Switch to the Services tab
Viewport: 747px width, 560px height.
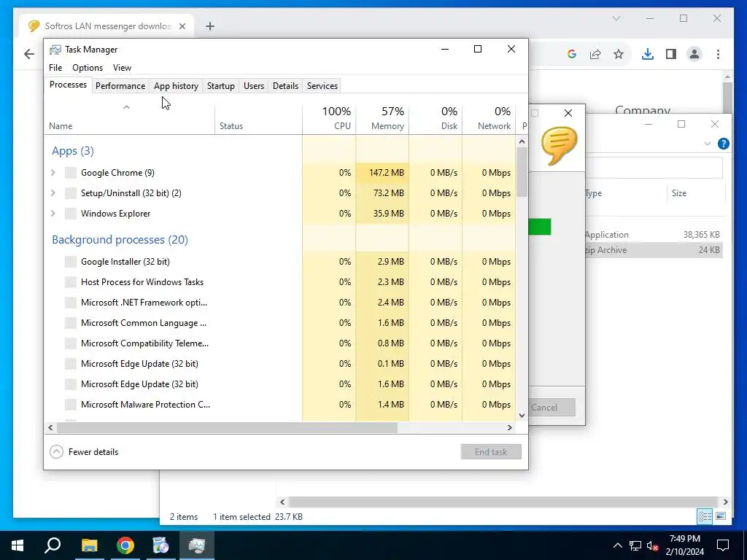click(322, 86)
